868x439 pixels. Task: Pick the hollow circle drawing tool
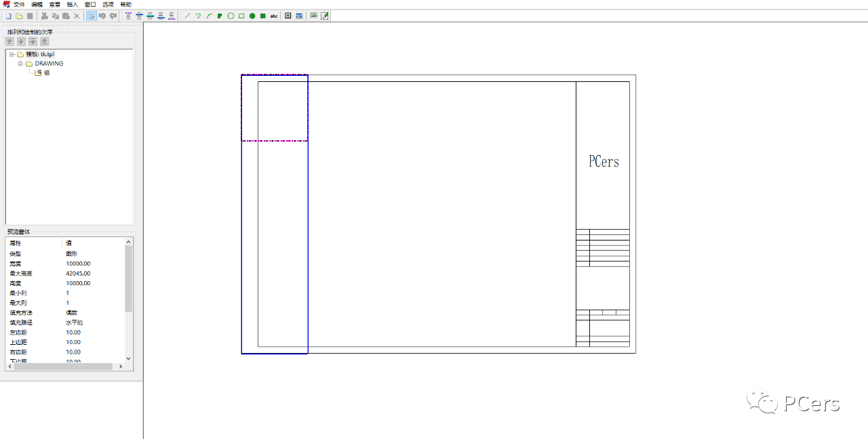(x=231, y=16)
